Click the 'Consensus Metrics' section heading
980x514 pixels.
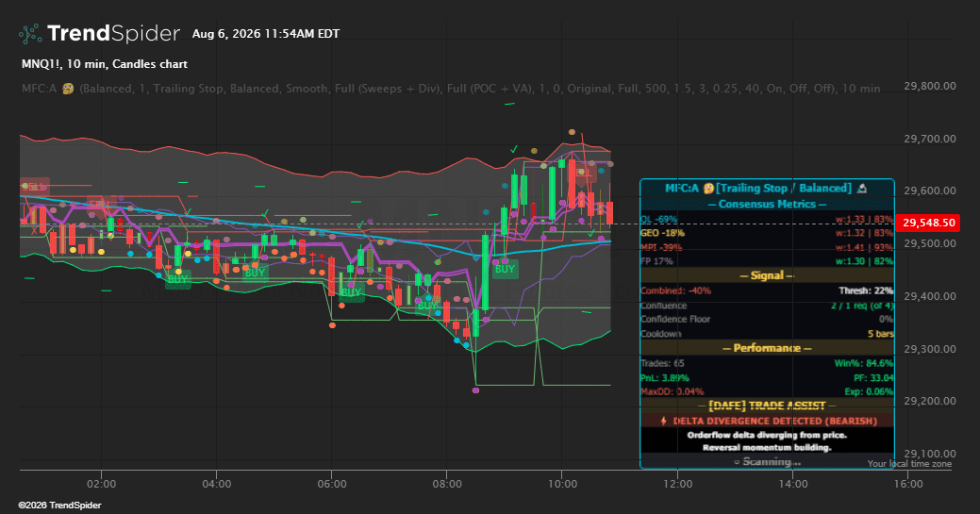click(767, 204)
